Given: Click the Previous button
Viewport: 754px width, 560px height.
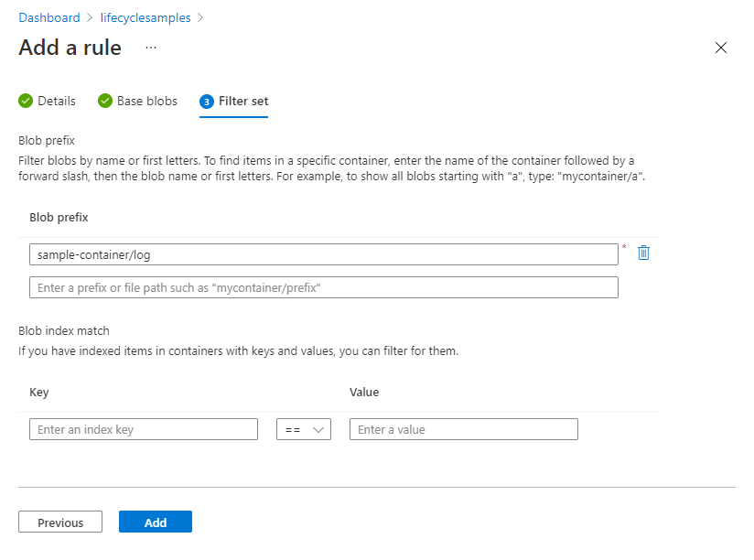Looking at the screenshot, I should 59,522.
